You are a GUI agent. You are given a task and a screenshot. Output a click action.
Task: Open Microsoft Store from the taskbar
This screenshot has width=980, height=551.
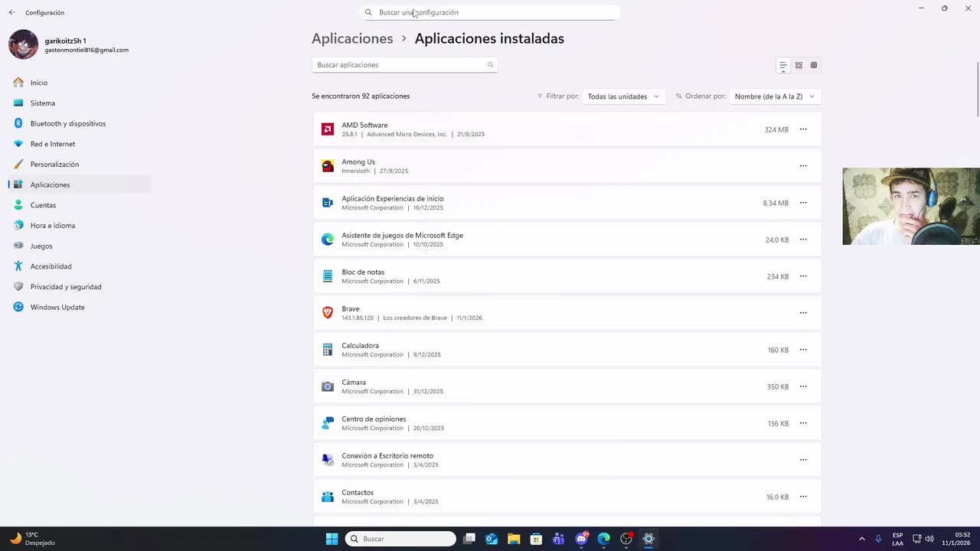(536, 539)
